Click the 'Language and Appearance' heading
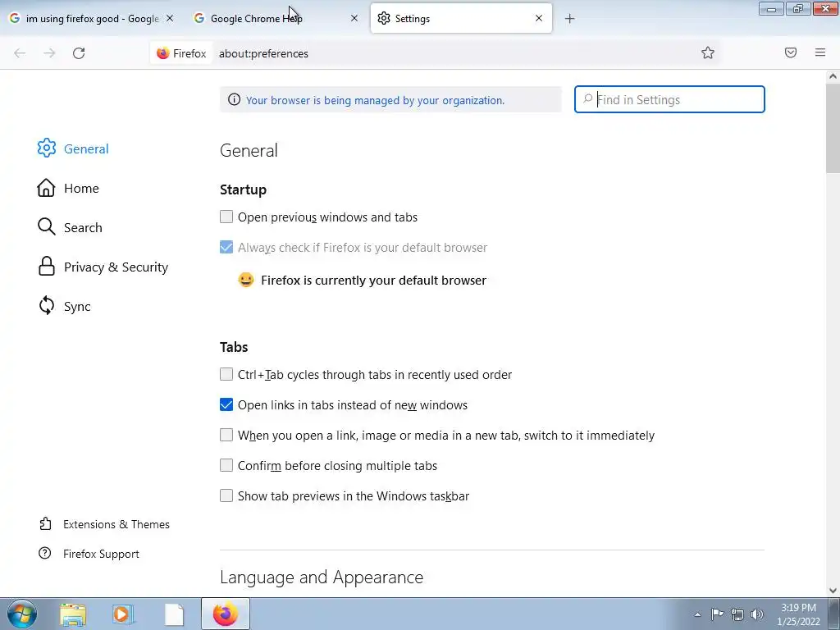The width and height of the screenshot is (840, 630). [x=322, y=577]
